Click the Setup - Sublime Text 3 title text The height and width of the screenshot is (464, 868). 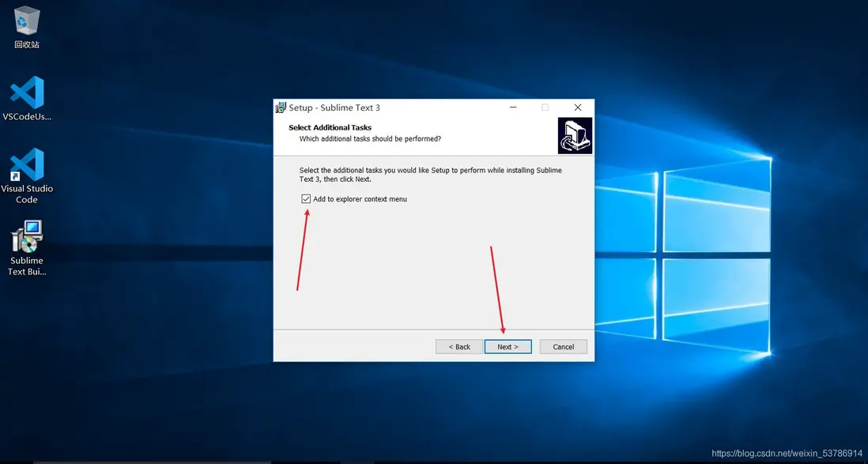click(334, 108)
